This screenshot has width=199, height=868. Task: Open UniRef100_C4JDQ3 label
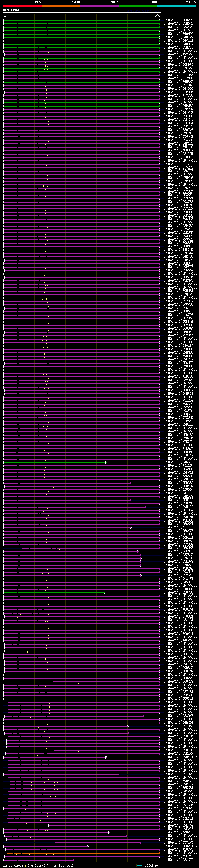click(178, 88)
